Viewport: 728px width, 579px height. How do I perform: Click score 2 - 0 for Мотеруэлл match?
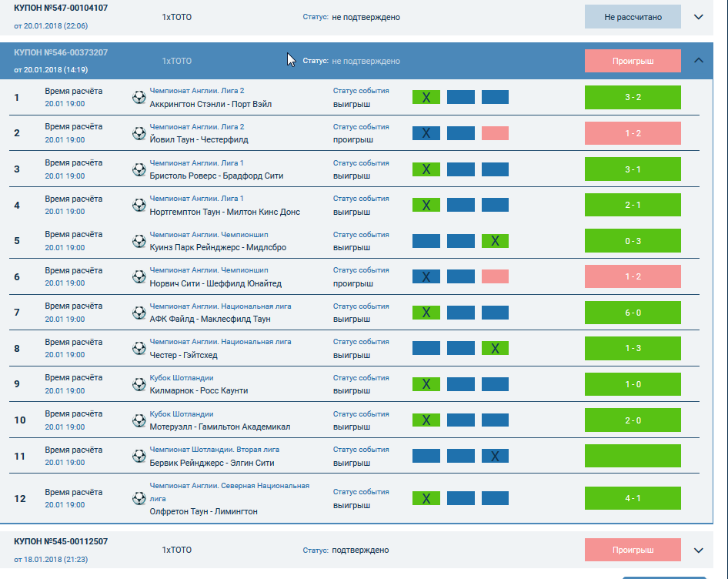click(x=633, y=420)
